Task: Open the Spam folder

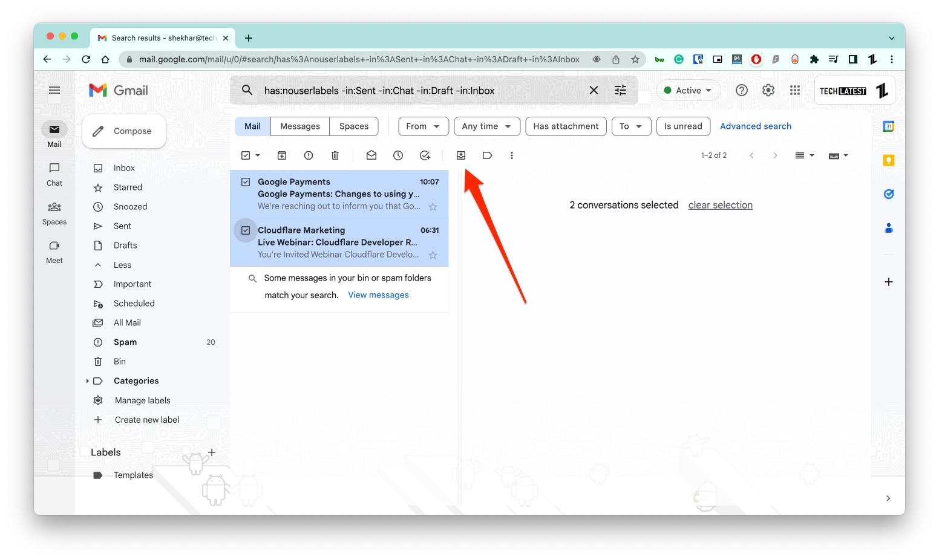Action: (125, 342)
